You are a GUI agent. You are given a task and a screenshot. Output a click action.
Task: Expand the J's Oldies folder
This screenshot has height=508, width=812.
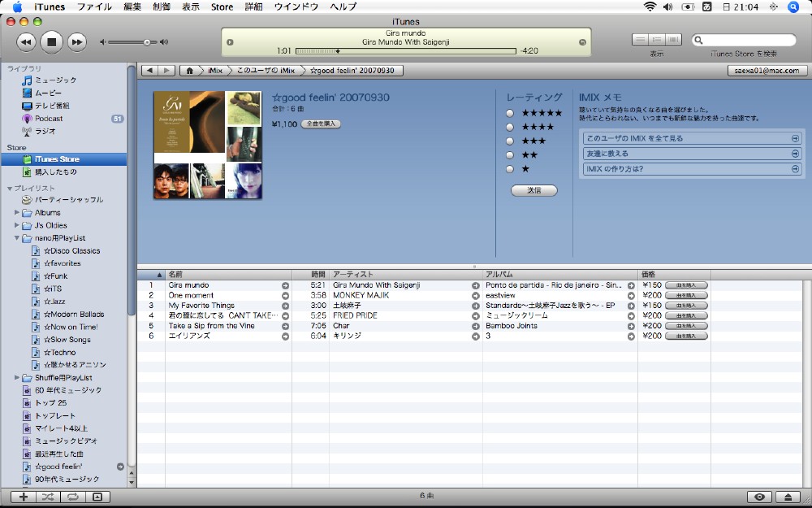(x=16, y=225)
